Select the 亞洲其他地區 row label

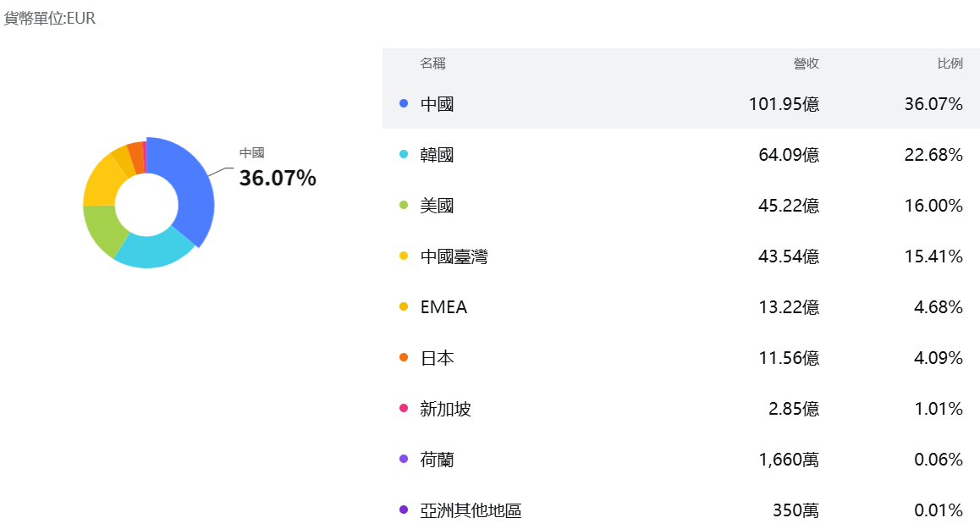(x=471, y=510)
